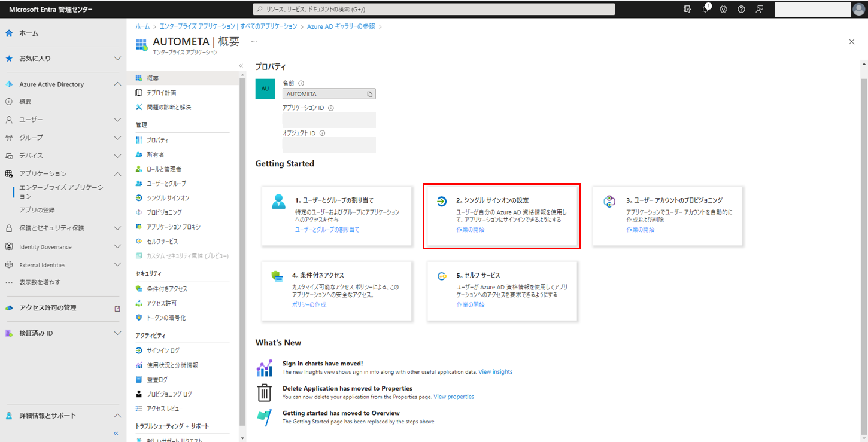
Task: Collapse the resource menu with double chevron
Action: pos(241,65)
